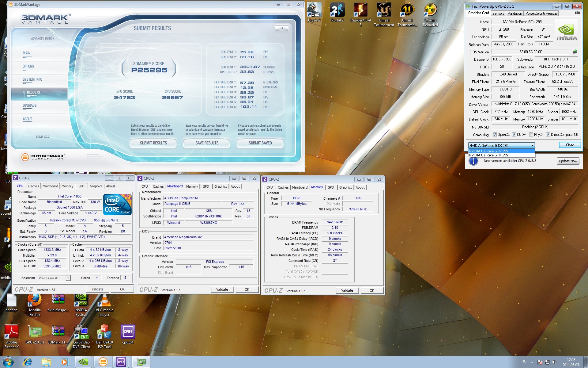Screen dimensions: 588x368
Task: Click the BIOS Version field 62.00.6C.00.0C
Action: pyautogui.click(x=531, y=52)
